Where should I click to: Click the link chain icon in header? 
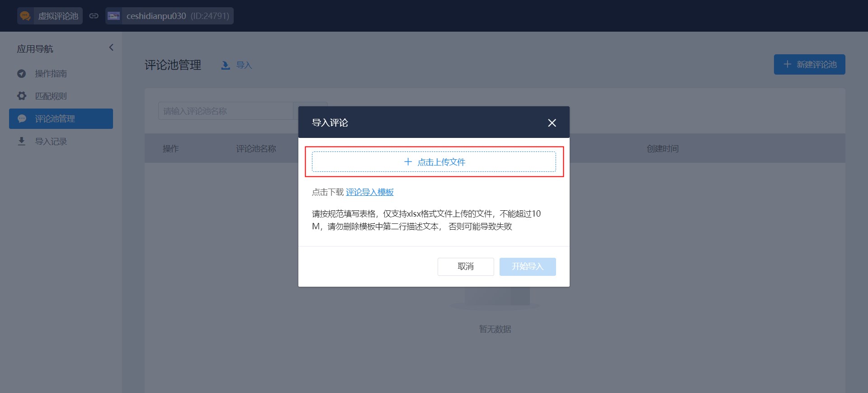[94, 16]
